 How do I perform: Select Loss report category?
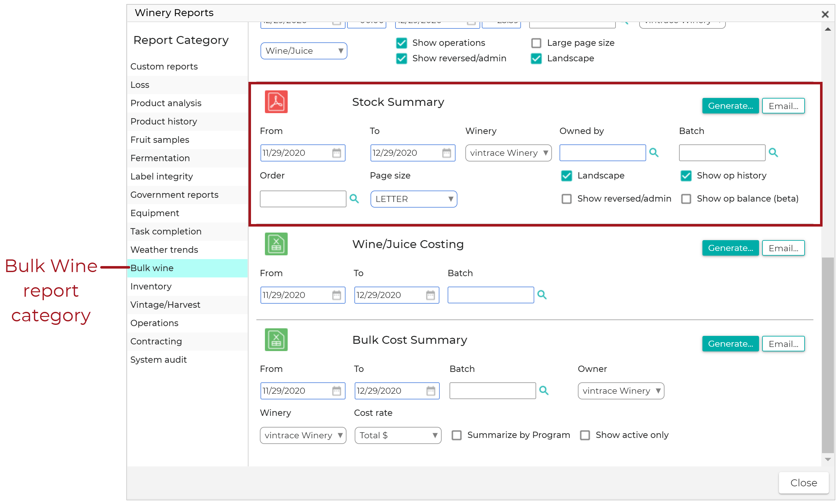tap(187, 85)
